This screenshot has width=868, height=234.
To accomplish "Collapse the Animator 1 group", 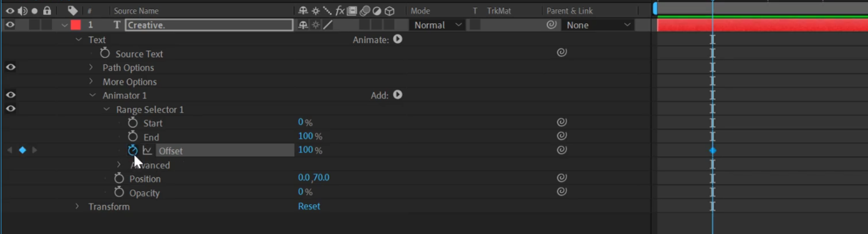I will (x=92, y=95).
